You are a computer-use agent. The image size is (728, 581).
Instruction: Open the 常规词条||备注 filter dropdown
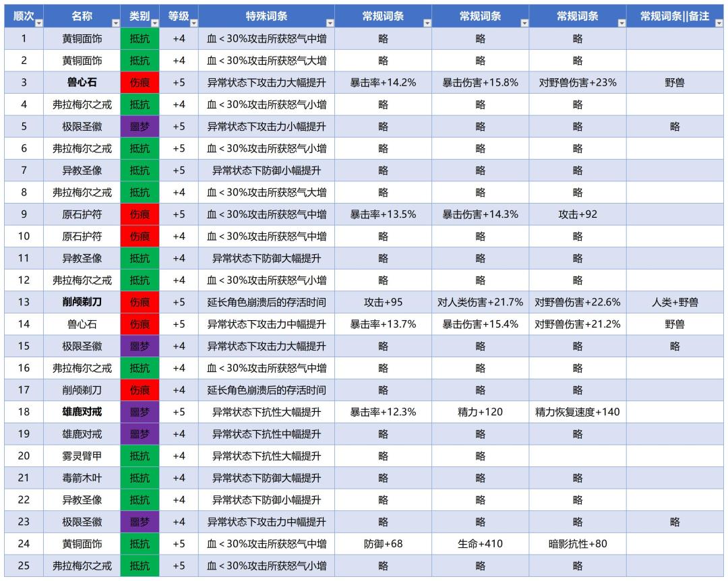tap(719, 23)
